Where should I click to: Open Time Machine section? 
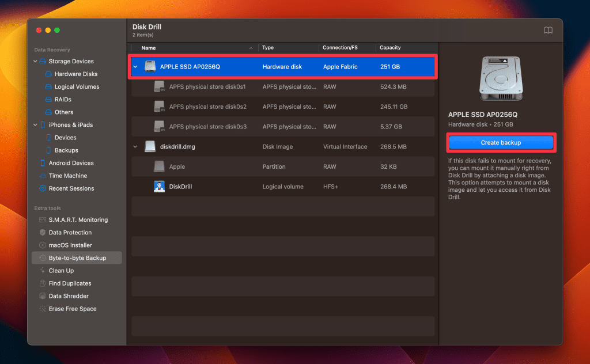(x=68, y=176)
